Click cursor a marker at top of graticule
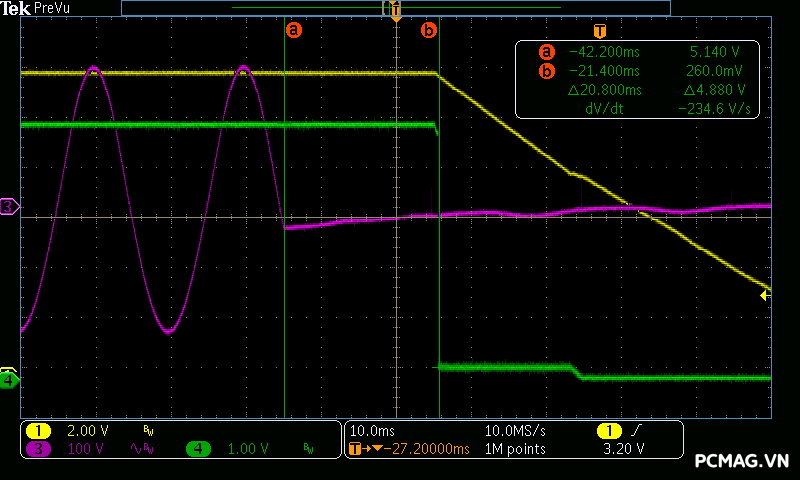 (293, 30)
